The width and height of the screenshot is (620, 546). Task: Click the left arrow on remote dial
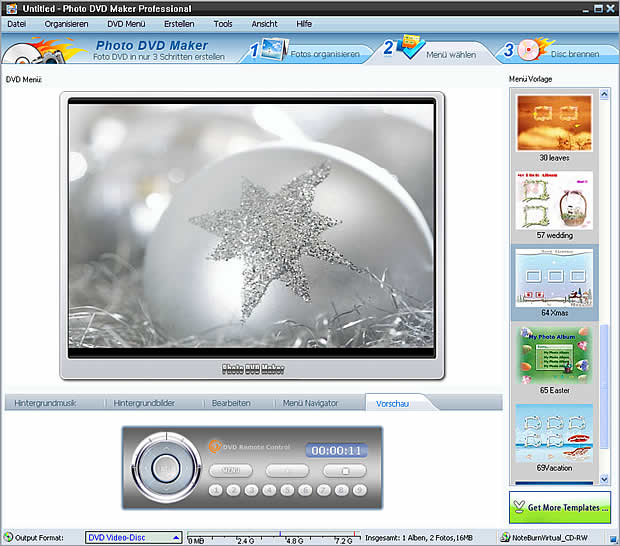point(145,468)
